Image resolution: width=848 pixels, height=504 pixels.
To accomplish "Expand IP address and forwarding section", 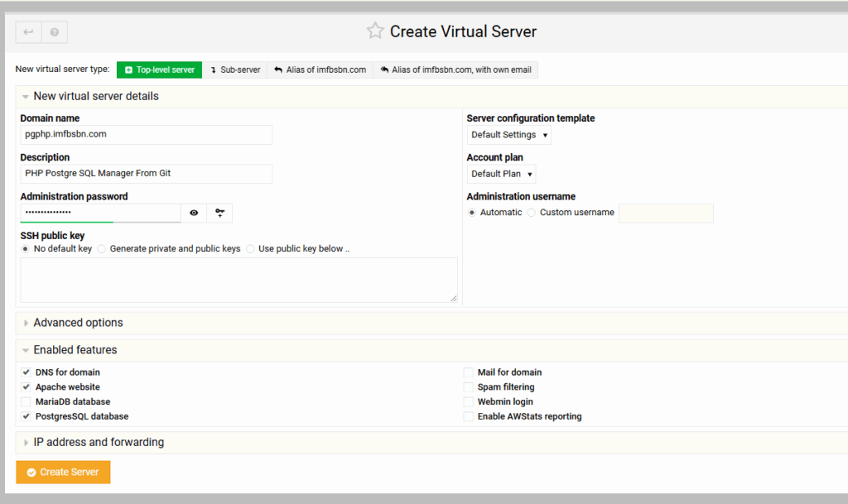I will 99,442.
